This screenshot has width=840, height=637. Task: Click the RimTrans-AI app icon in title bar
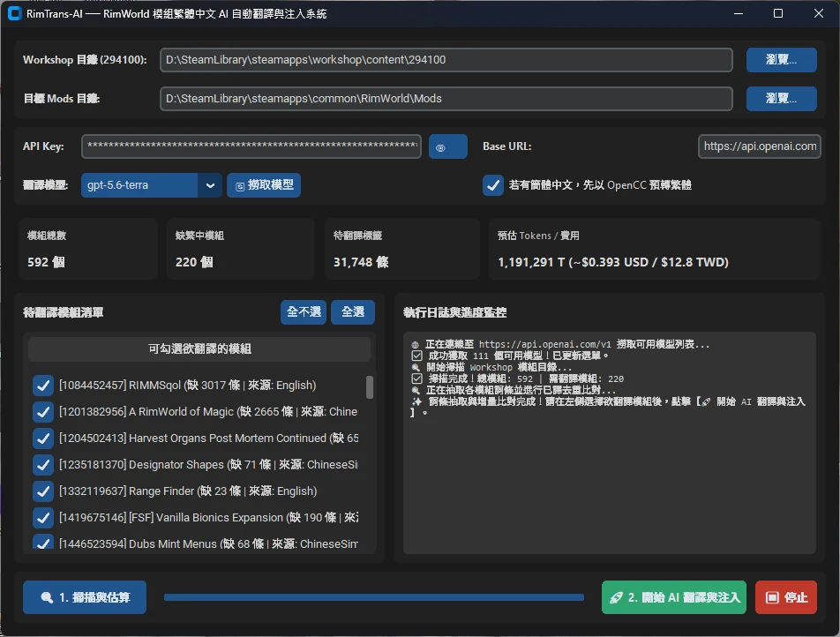click(x=14, y=13)
